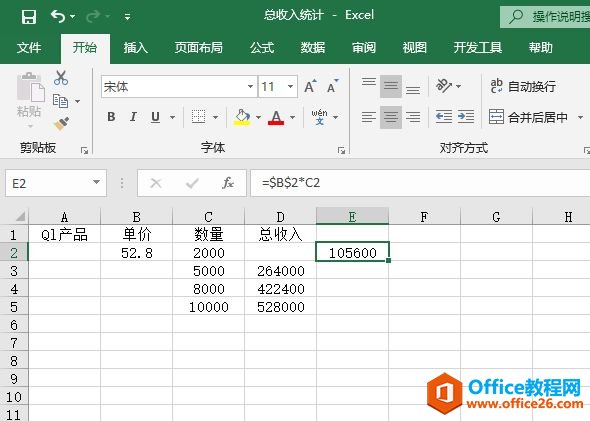Select row 3 header
This screenshot has height=421, width=590.
pyautogui.click(x=14, y=271)
